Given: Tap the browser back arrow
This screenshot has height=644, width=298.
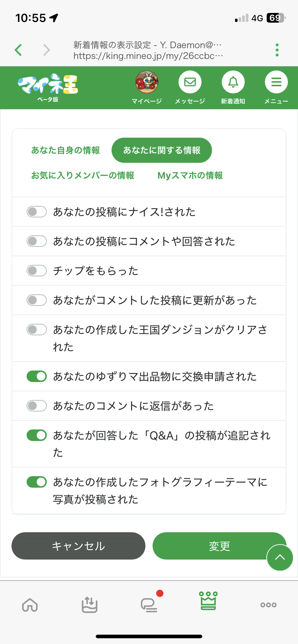Looking at the screenshot, I should pos(19,50).
